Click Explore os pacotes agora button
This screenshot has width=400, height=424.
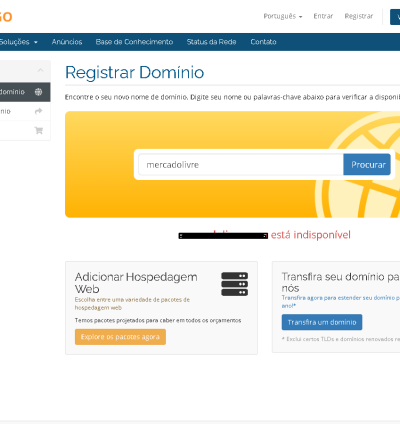click(x=120, y=337)
